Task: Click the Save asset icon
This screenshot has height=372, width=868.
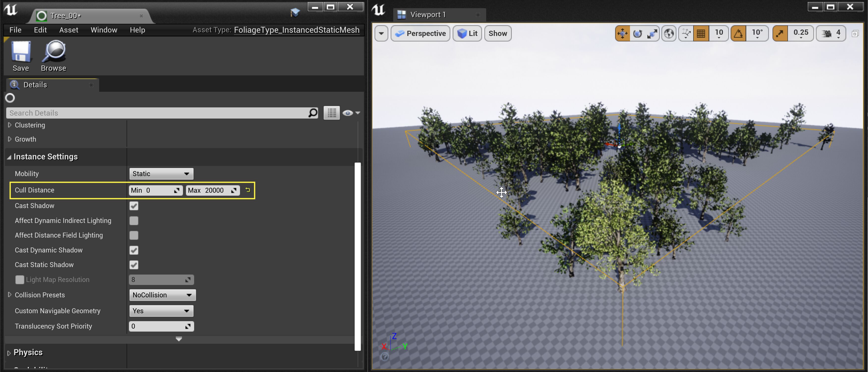Action: pyautogui.click(x=21, y=56)
